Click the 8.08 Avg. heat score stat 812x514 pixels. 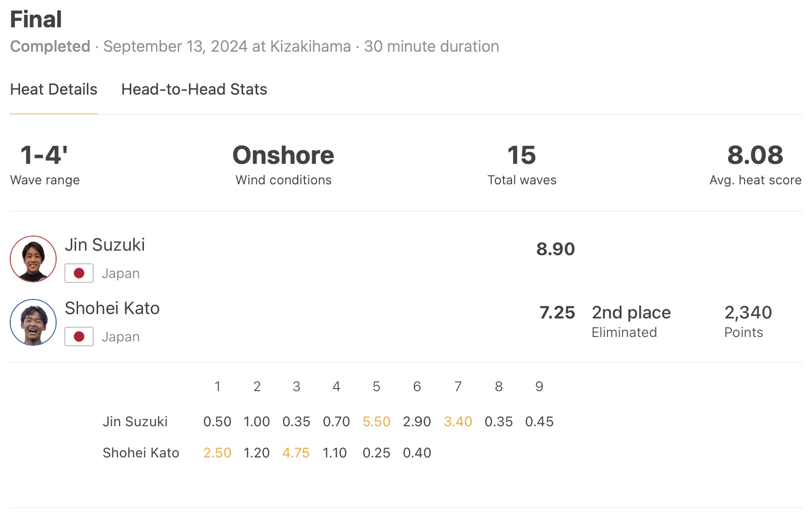[x=755, y=156]
